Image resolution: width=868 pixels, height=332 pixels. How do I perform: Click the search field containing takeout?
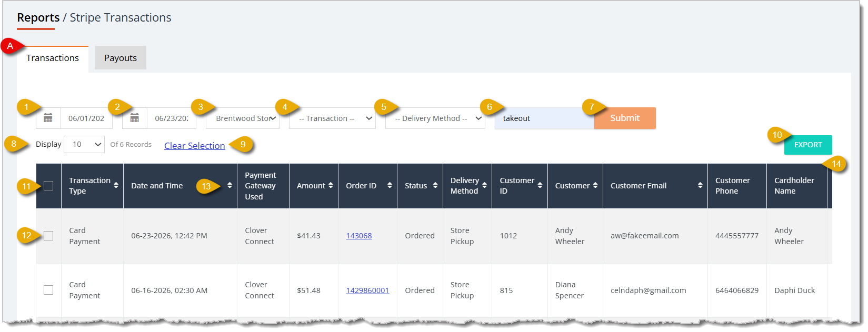click(544, 118)
